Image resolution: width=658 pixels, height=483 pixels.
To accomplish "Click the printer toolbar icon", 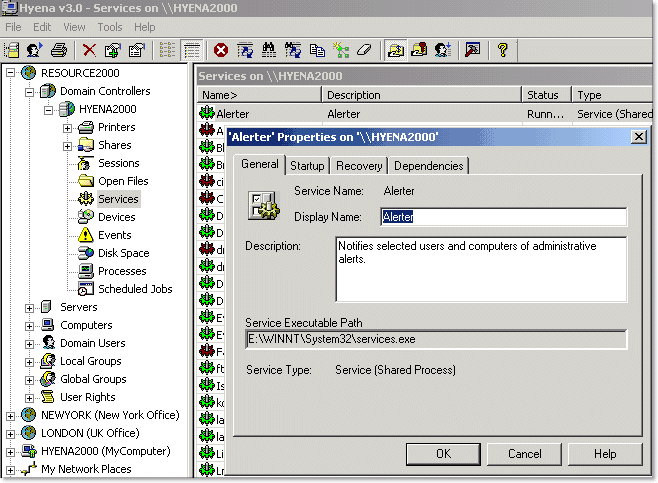I will tap(59, 50).
